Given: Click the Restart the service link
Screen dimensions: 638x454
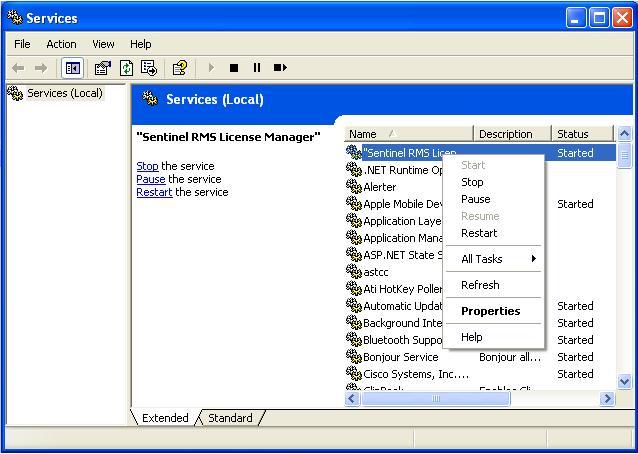Looking at the screenshot, I should (154, 192).
